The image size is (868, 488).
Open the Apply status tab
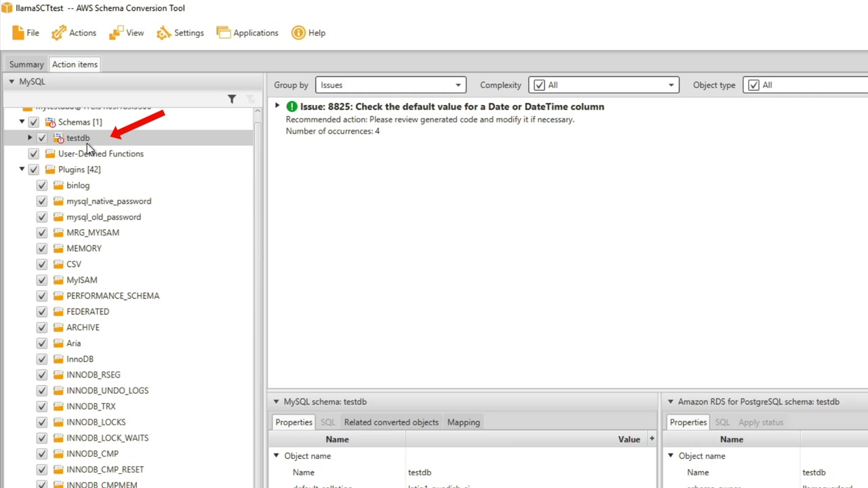[x=761, y=422]
